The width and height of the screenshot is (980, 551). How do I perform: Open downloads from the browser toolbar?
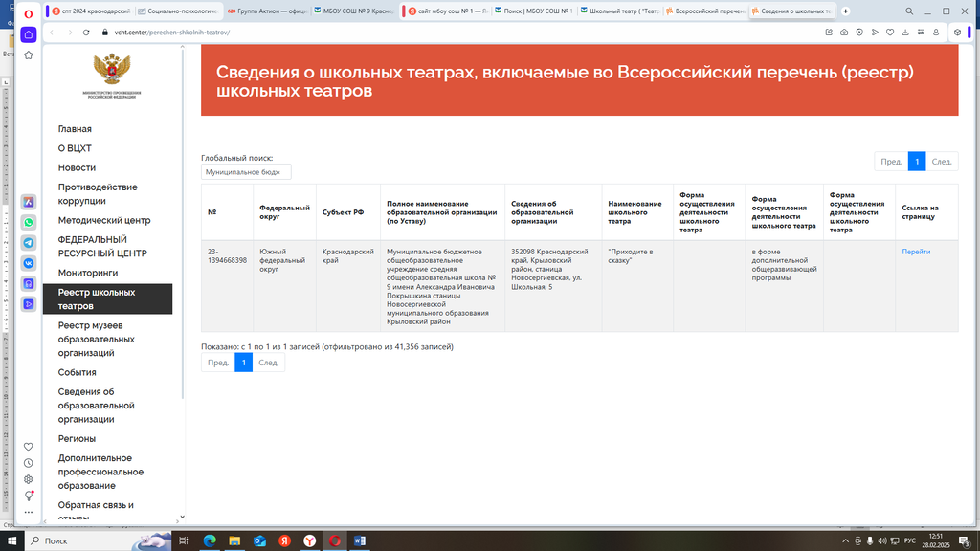(905, 32)
